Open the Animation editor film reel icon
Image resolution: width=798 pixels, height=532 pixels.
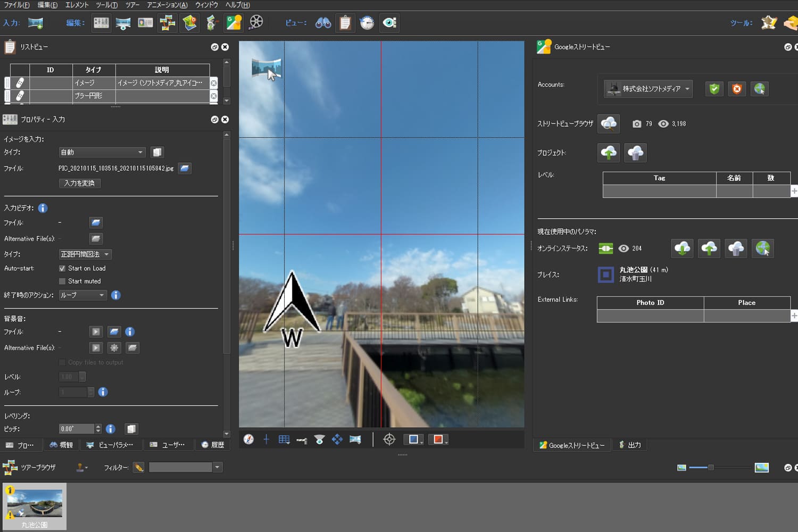[256, 22]
